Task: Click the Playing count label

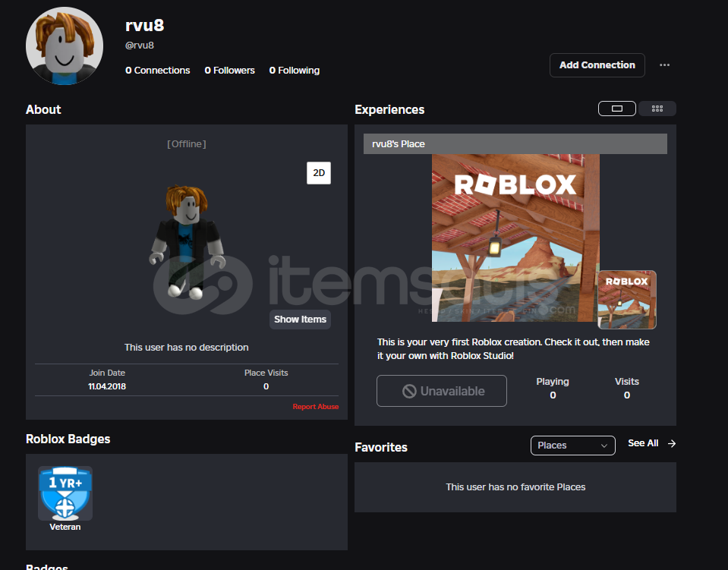Action: (x=553, y=382)
